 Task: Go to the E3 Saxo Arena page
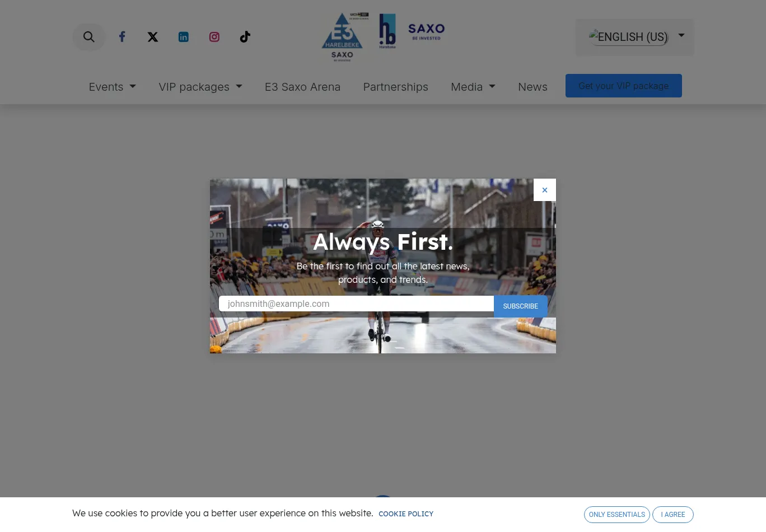[x=302, y=87]
